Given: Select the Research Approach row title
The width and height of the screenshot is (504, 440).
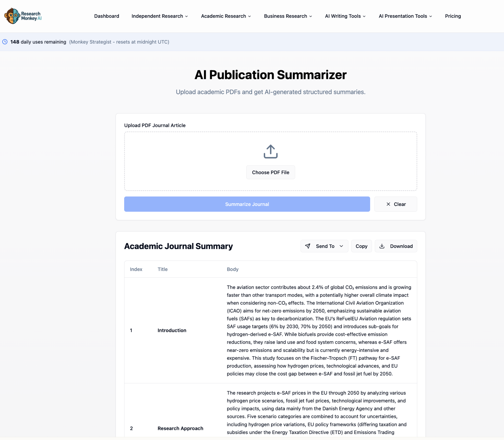Looking at the screenshot, I should coord(180,428).
